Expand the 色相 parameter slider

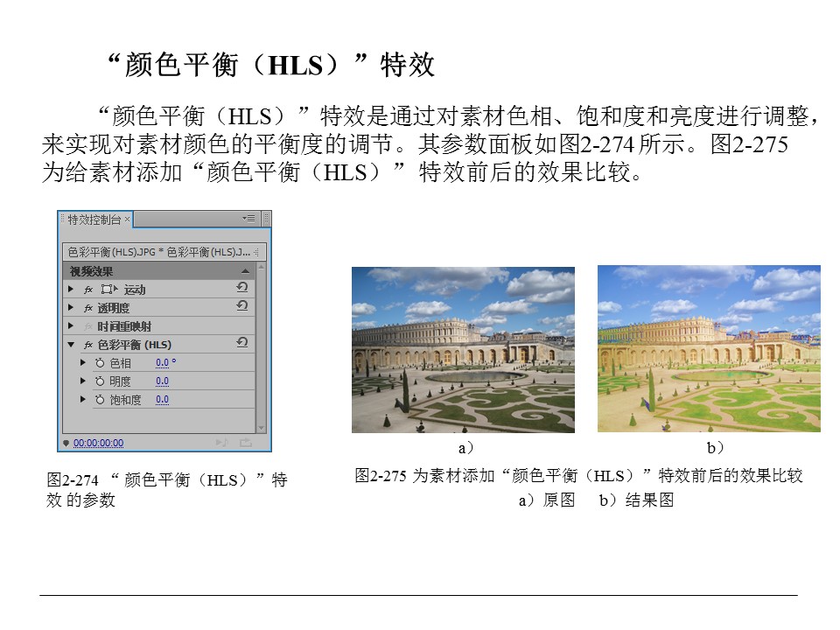coord(83,362)
